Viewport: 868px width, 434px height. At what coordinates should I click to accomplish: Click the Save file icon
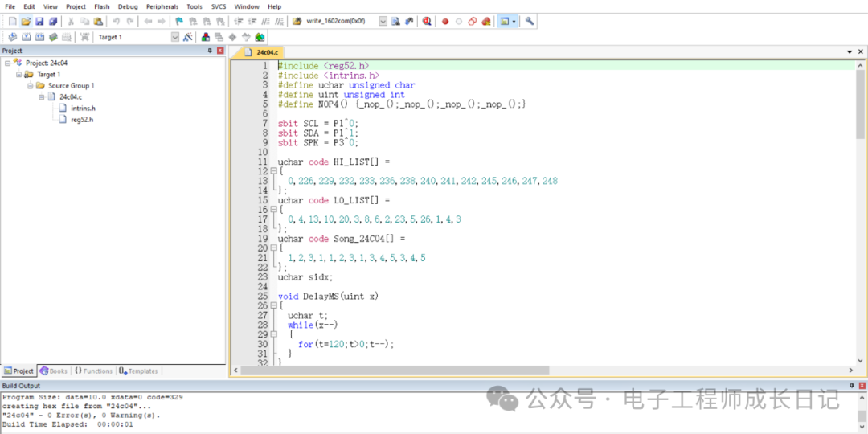[39, 22]
